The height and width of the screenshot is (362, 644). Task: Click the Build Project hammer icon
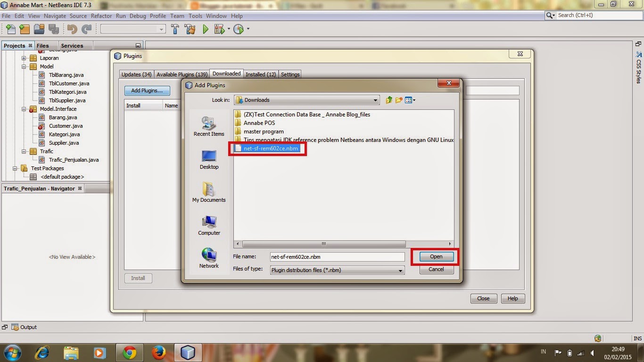click(175, 29)
